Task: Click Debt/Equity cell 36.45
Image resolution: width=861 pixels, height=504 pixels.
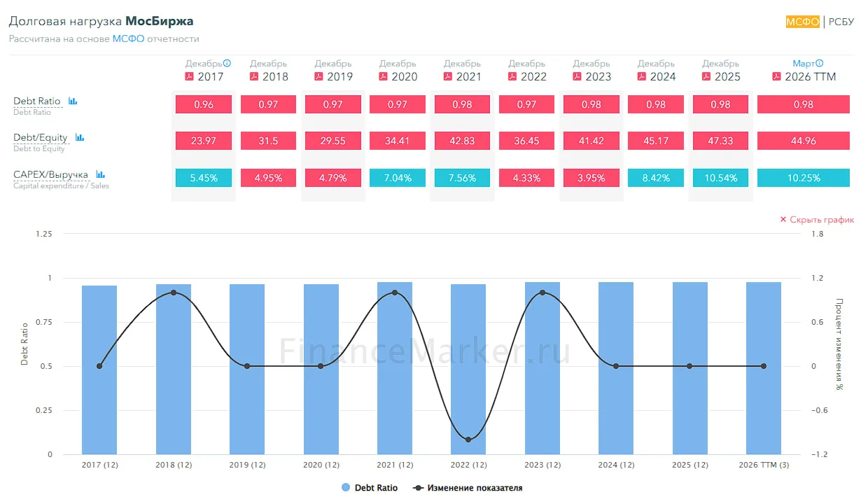Action: tap(527, 141)
